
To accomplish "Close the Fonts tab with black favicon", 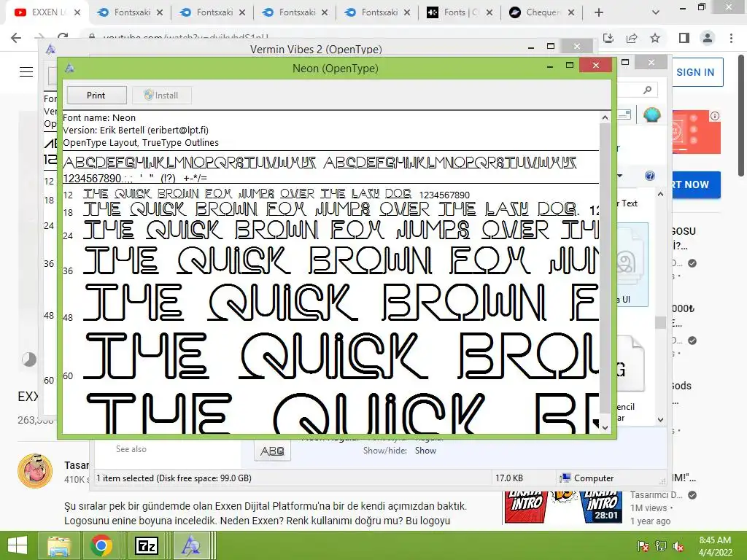I will pos(489,13).
